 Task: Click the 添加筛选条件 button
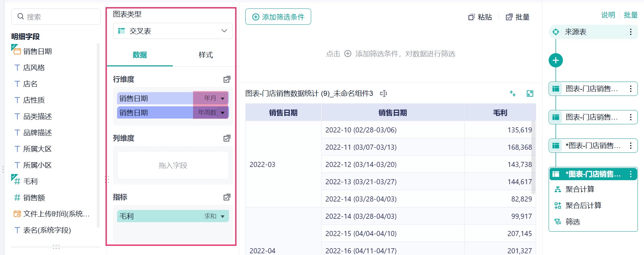tap(278, 17)
